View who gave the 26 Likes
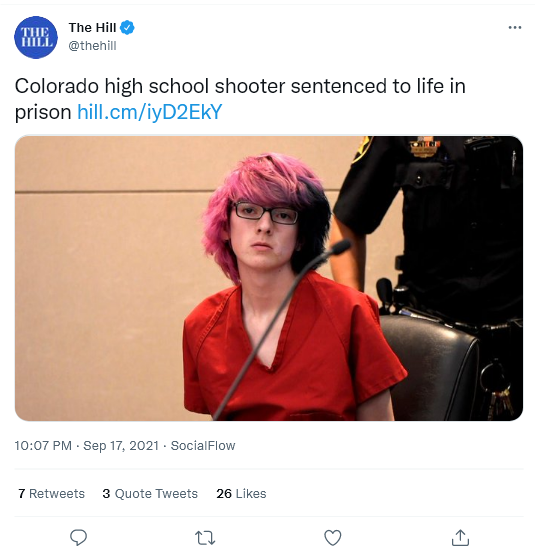This screenshot has width=535, height=551. [241, 493]
